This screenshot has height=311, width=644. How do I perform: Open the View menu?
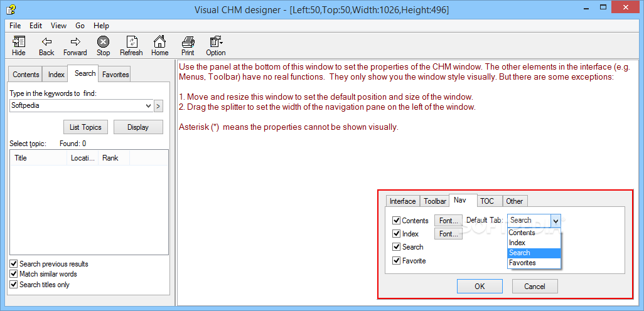click(x=59, y=26)
